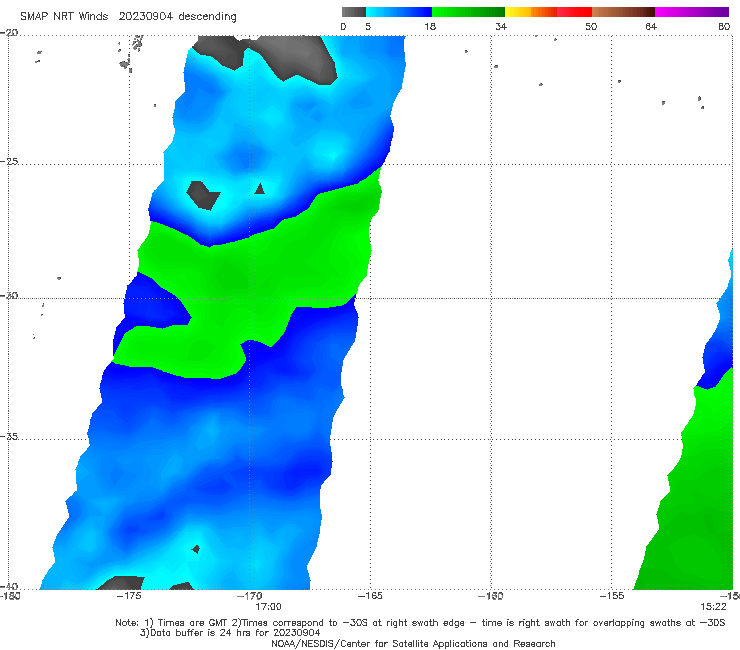
Task: Click the gray 0-5 segment of color scale
Action: [354, 12]
